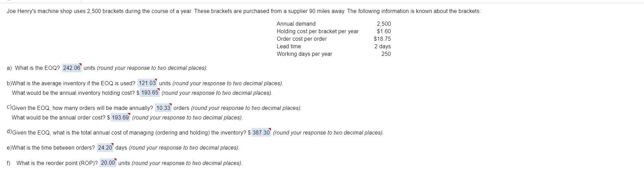This screenshot has height=191, width=644.
Task: Select the reorder point field showing 20.00
Action: point(108,163)
